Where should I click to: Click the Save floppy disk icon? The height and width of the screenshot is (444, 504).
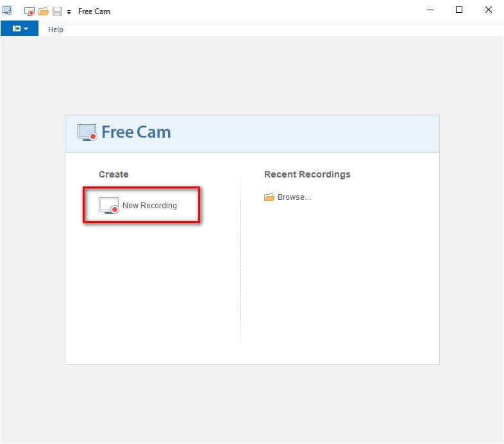pos(57,11)
